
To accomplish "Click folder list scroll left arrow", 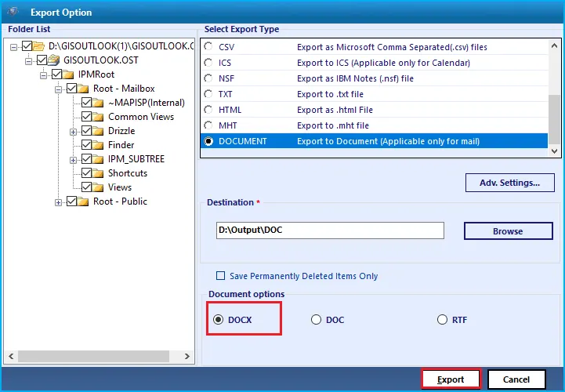I will 11,356.
